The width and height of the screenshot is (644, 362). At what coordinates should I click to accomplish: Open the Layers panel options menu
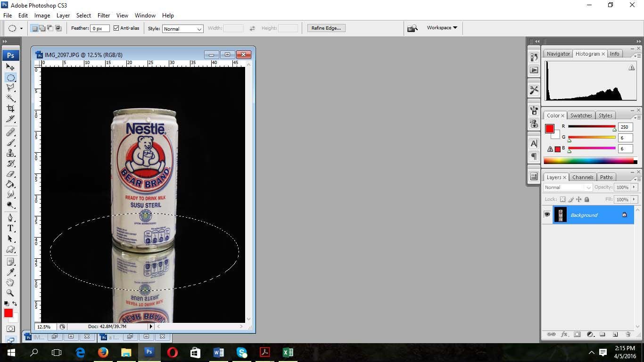click(638, 179)
